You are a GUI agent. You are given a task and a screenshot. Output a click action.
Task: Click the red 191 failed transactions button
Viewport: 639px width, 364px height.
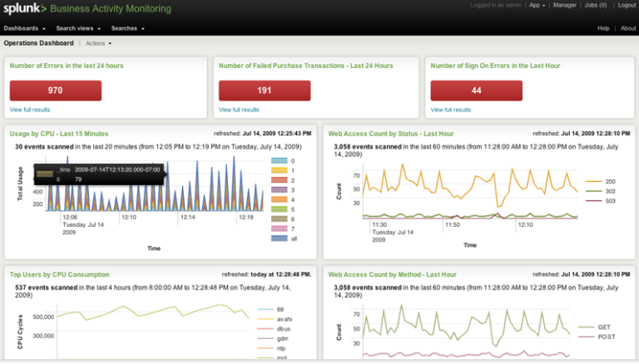265,91
